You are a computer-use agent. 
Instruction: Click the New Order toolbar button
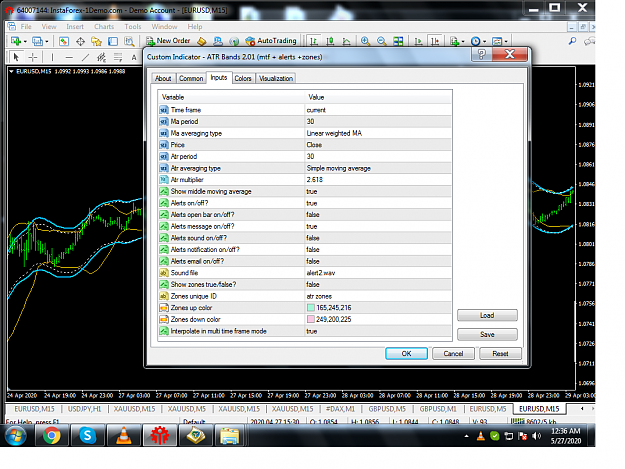tap(168, 41)
